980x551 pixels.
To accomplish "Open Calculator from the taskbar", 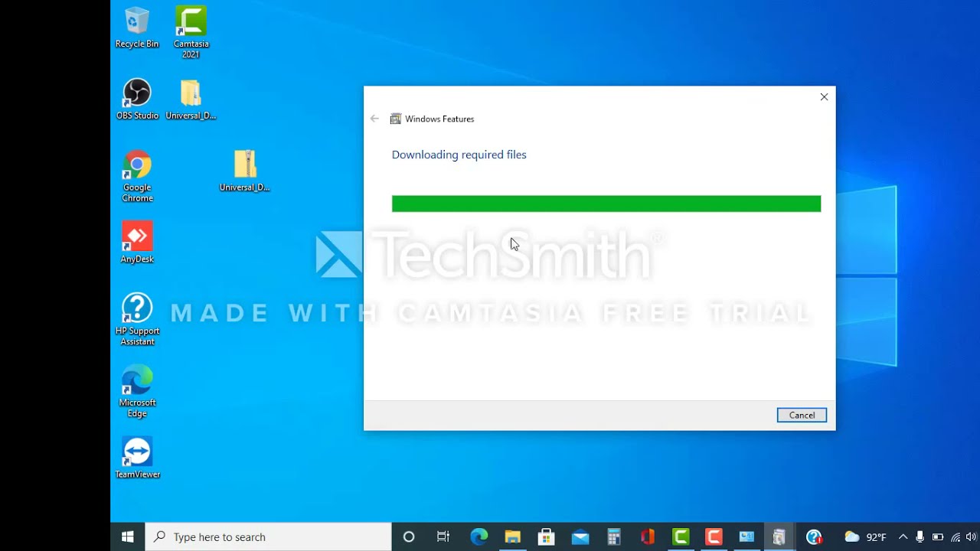I will click(613, 536).
